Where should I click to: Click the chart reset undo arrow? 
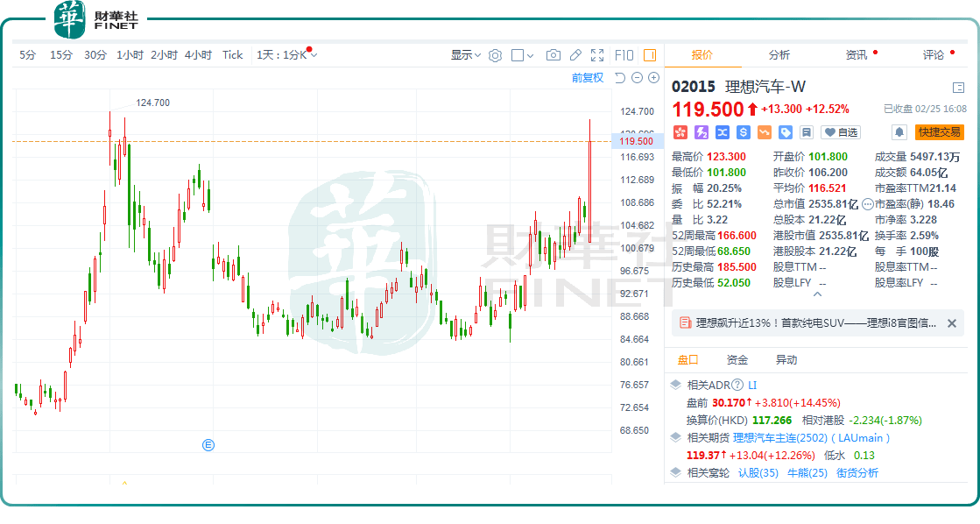(x=620, y=77)
